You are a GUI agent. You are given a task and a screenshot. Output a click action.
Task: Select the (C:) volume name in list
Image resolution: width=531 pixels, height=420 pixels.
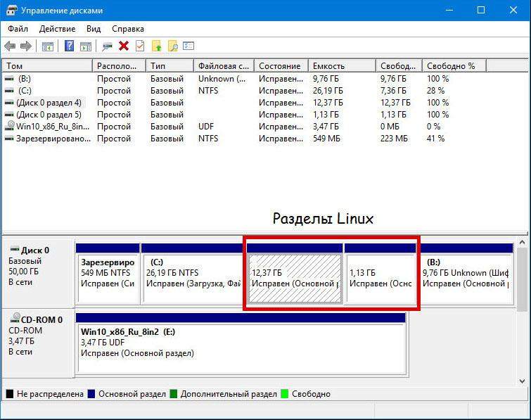25,91
